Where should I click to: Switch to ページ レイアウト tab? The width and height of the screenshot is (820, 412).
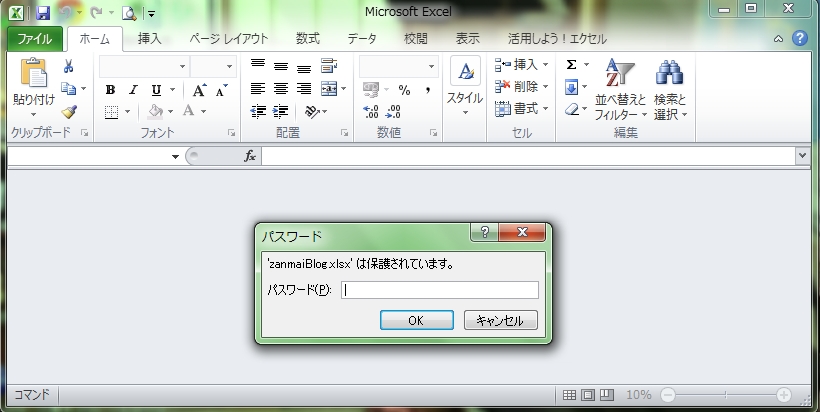(x=229, y=39)
